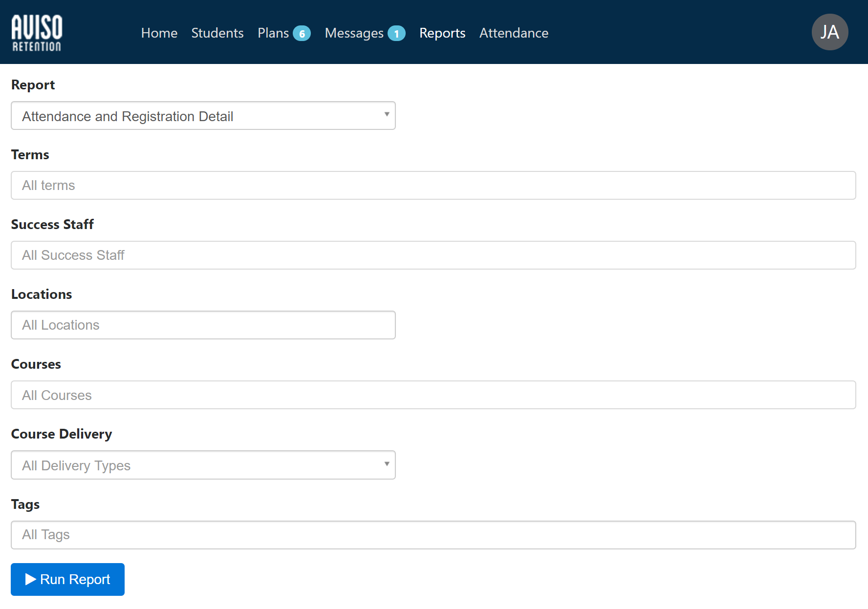Click the Plans badge showing 6
This screenshot has width=868, height=609.
(302, 33)
